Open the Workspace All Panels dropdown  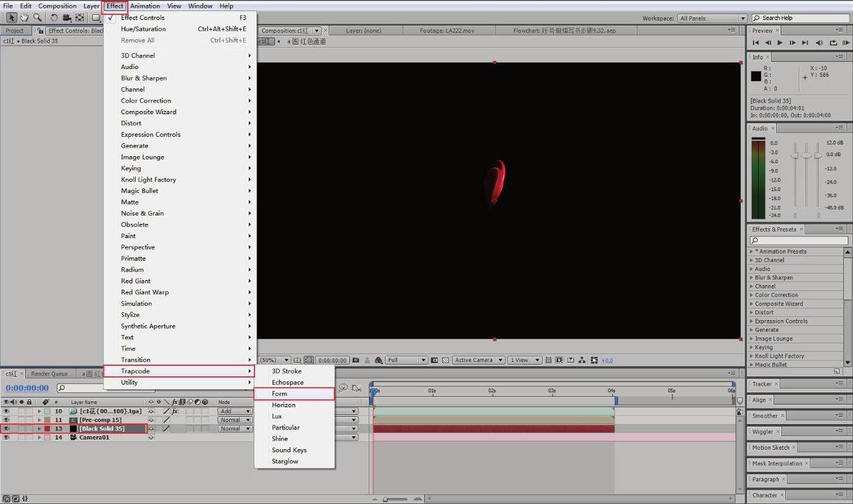click(712, 18)
